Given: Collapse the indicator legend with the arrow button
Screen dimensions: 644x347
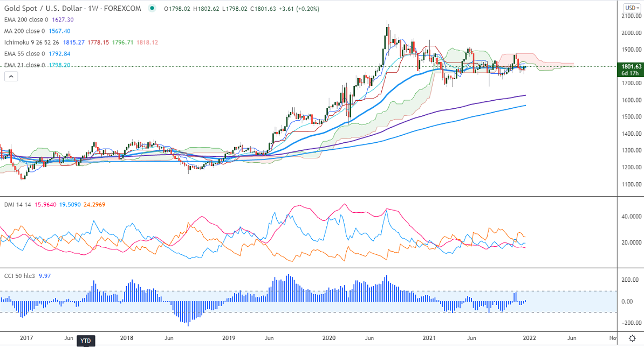Looking at the screenshot, I should tap(11, 77).
